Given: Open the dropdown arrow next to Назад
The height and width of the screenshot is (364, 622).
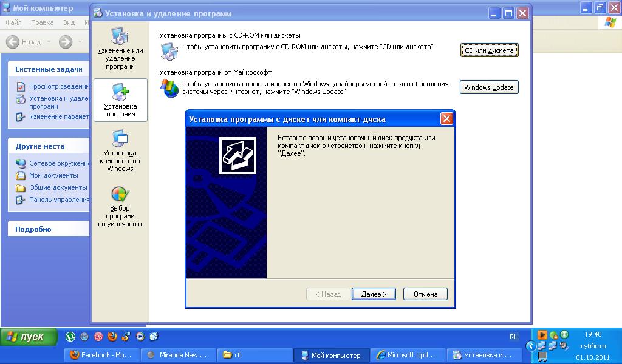Looking at the screenshot, I should pos(49,42).
